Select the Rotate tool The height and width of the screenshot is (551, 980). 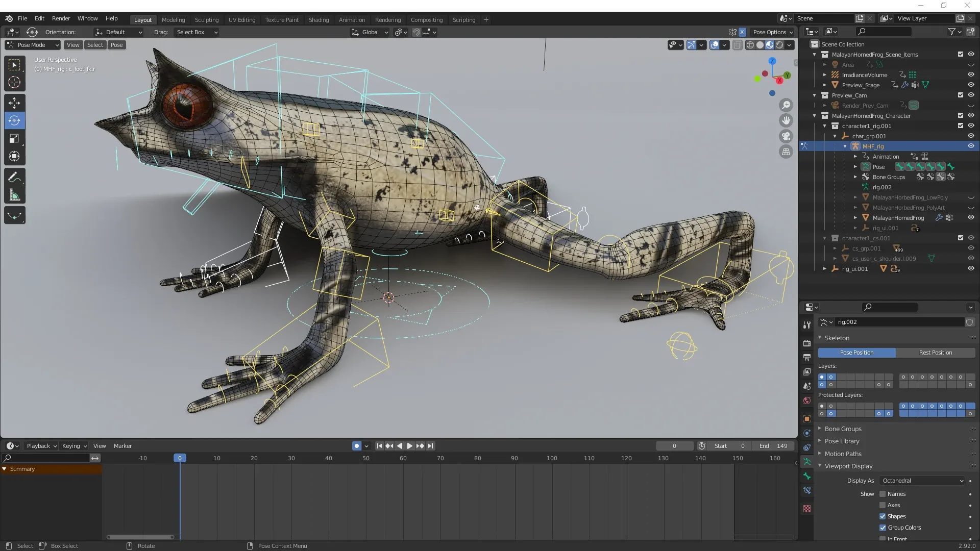point(14,121)
